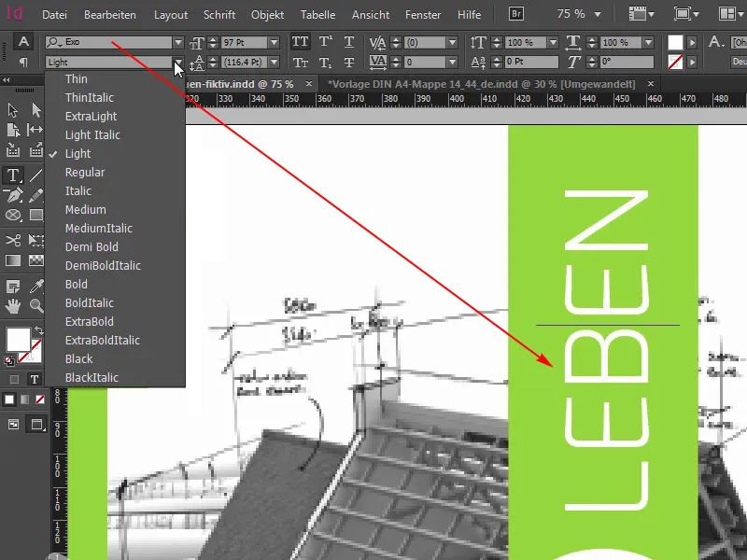Viewport: 747px width, 560px height.
Task: Open the vertical scale dropdown
Action: 553,42
